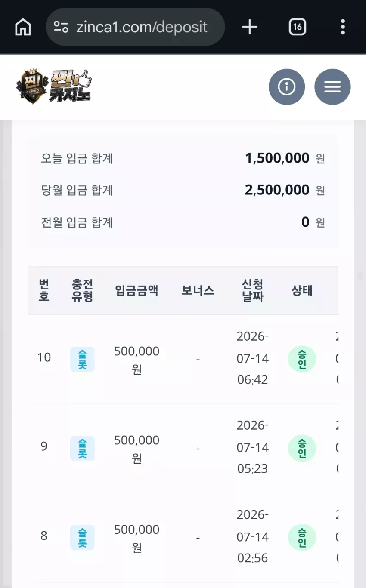Select the zinca1.com/deposit address bar

coord(135,27)
